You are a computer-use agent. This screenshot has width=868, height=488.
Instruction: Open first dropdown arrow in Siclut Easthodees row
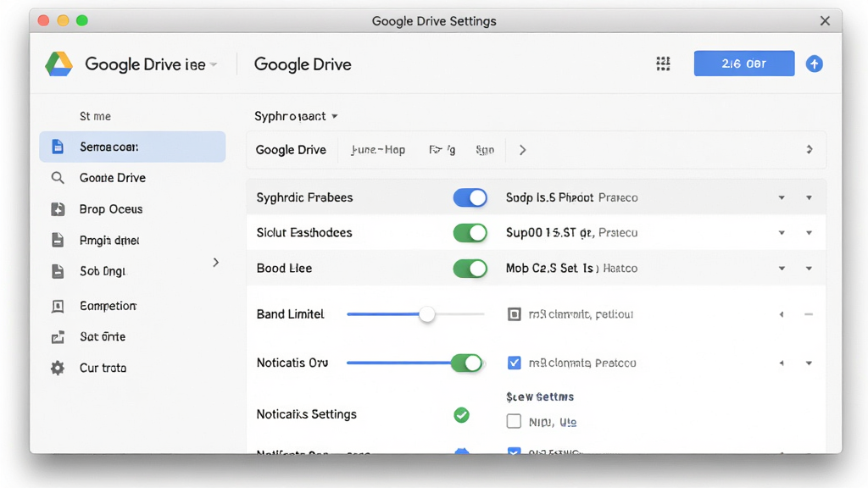coord(782,233)
